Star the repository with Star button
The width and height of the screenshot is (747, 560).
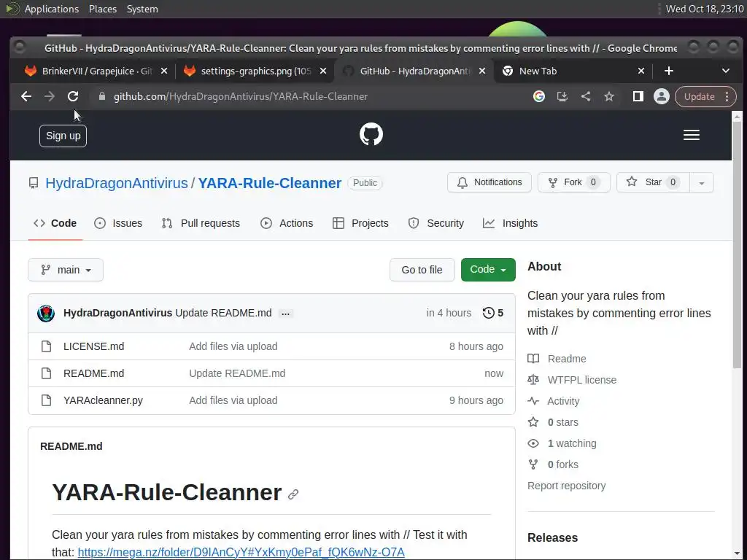click(x=653, y=182)
